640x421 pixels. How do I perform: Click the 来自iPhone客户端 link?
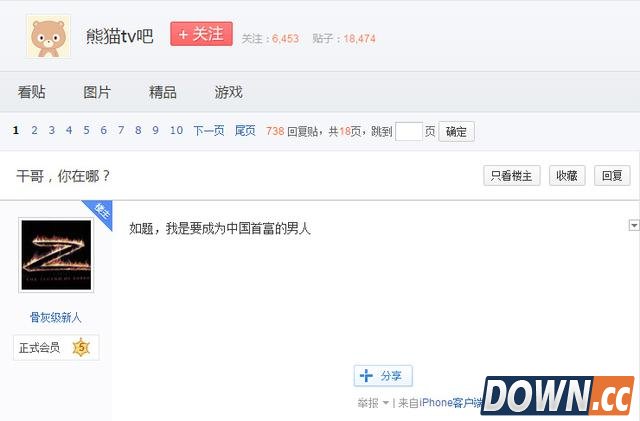(440, 403)
